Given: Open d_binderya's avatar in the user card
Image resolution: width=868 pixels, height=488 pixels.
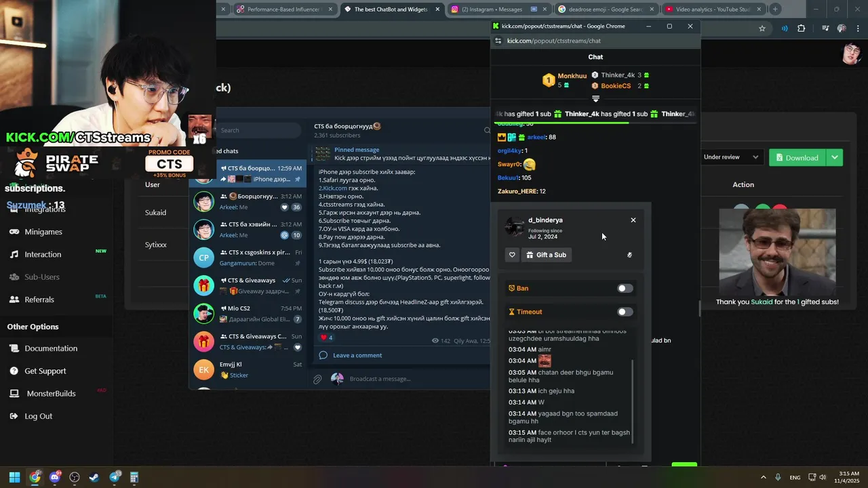Looking at the screenshot, I should coord(515,227).
